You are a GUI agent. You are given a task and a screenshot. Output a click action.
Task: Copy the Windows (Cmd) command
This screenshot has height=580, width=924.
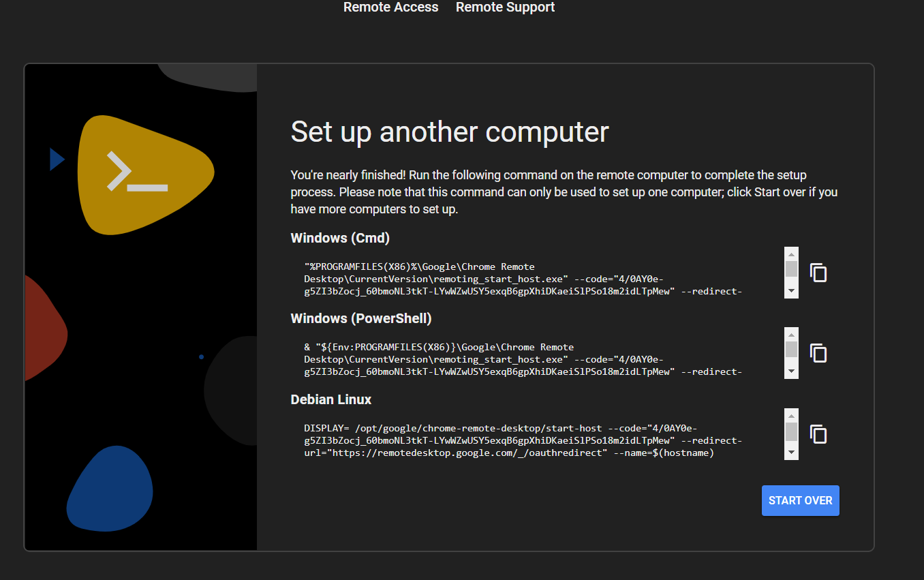point(818,273)
